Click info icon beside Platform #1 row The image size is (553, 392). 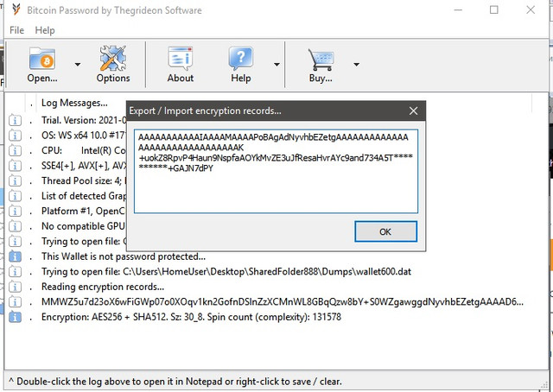(15, 212)
